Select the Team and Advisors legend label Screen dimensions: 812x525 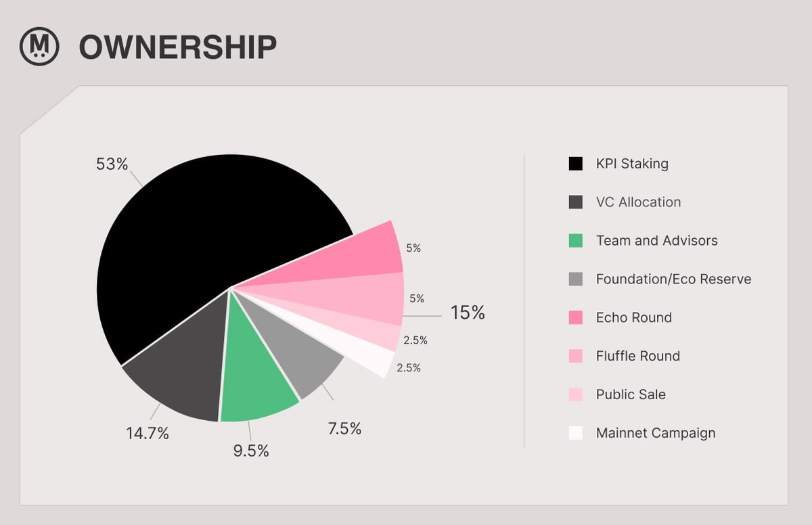point(656,241)
